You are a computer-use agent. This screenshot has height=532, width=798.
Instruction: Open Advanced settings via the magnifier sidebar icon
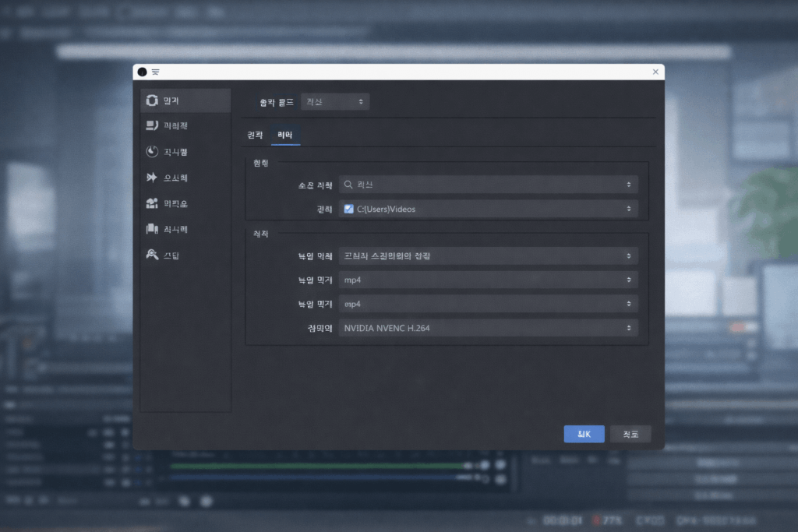[x=152, y=255]
